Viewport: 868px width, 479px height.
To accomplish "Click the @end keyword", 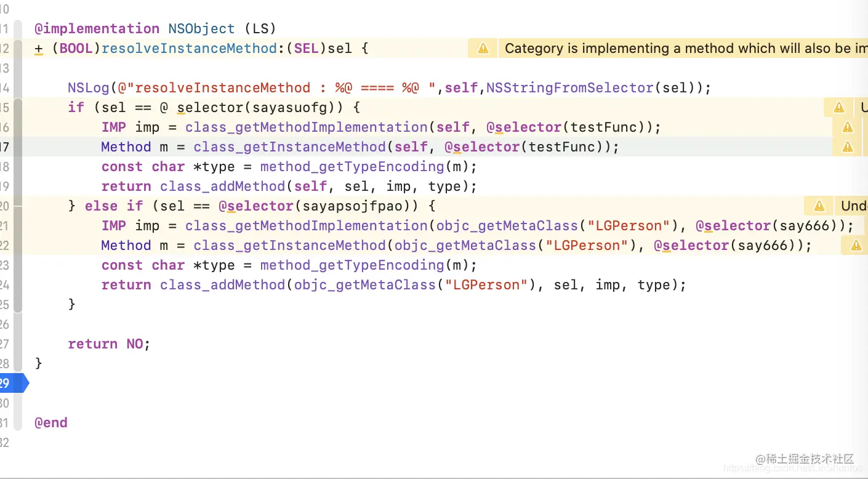I will click(x=51, y=423).
